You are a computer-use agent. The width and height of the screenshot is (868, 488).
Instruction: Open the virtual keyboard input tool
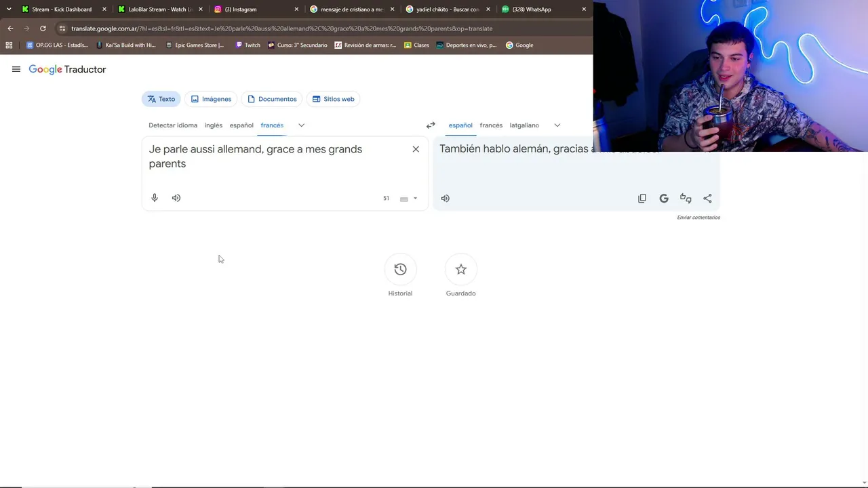[404, 199]
